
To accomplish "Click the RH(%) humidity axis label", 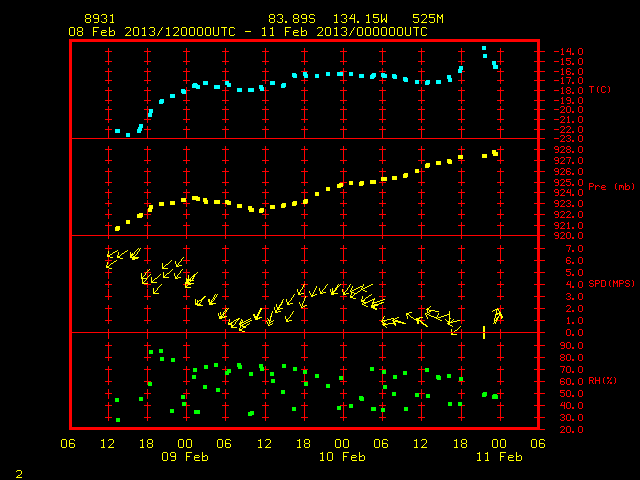I will tap(602, 380).
